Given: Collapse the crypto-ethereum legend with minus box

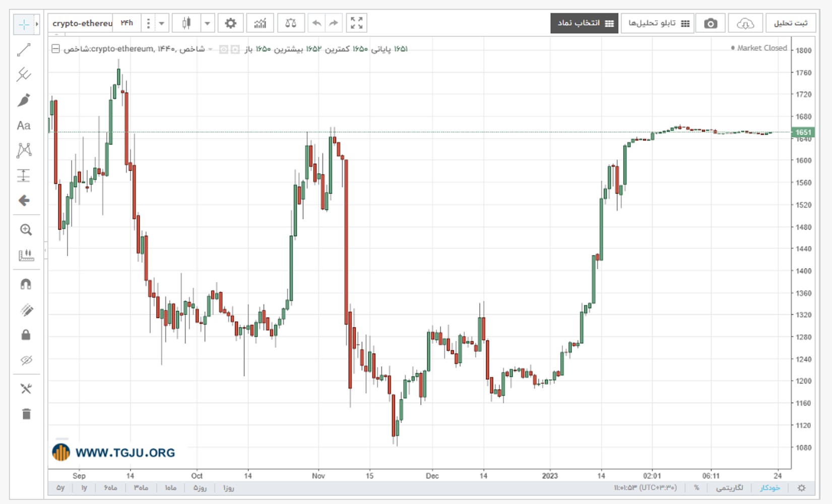Looking at the screenshot, I should [55, 49].
